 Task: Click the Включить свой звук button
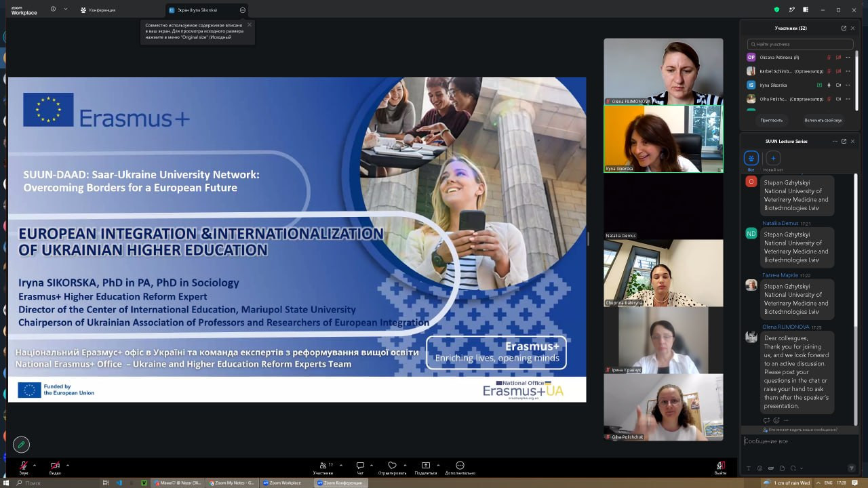[823, 120]
